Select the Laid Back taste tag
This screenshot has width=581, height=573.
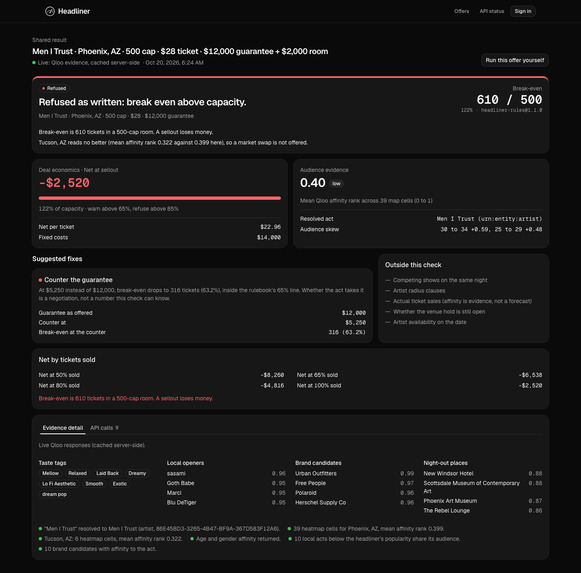(107, 473)
